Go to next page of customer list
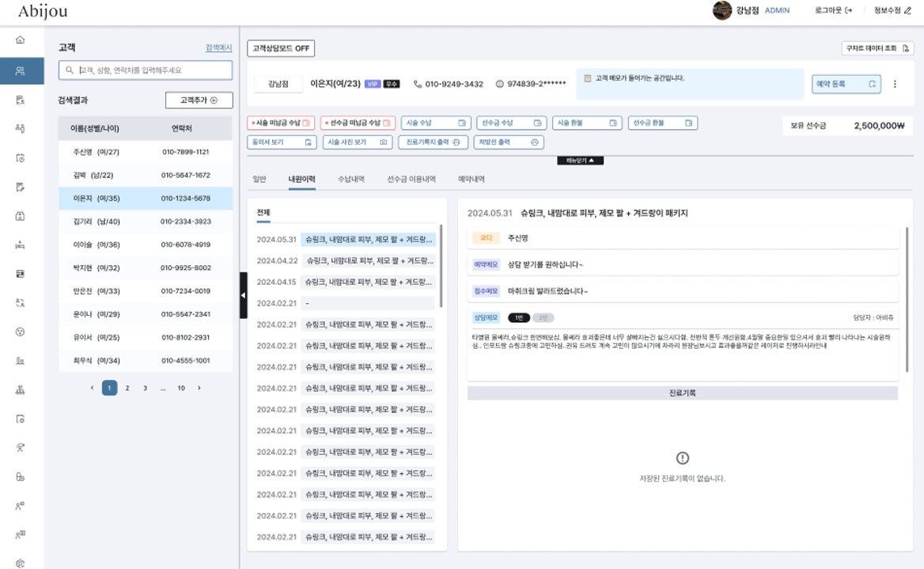 pos(199,388)
